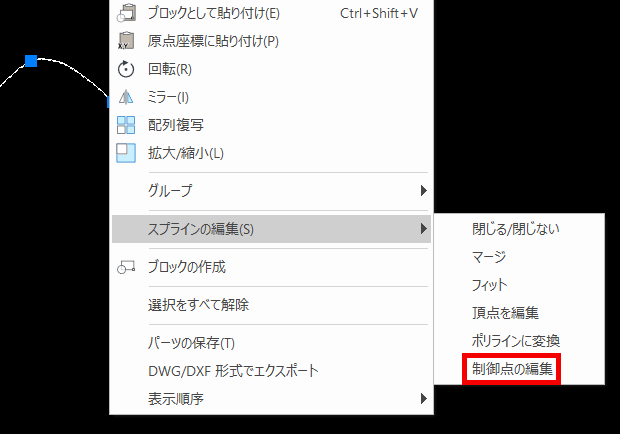
Task: Click the array copy (配列複写) icon
Action: 126,125
